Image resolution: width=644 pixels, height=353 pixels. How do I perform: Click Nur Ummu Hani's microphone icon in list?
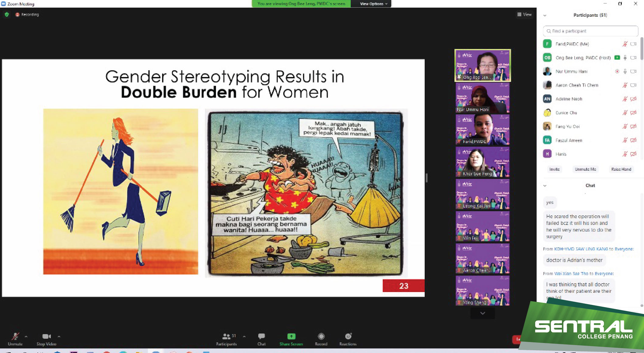coord(625,71)
